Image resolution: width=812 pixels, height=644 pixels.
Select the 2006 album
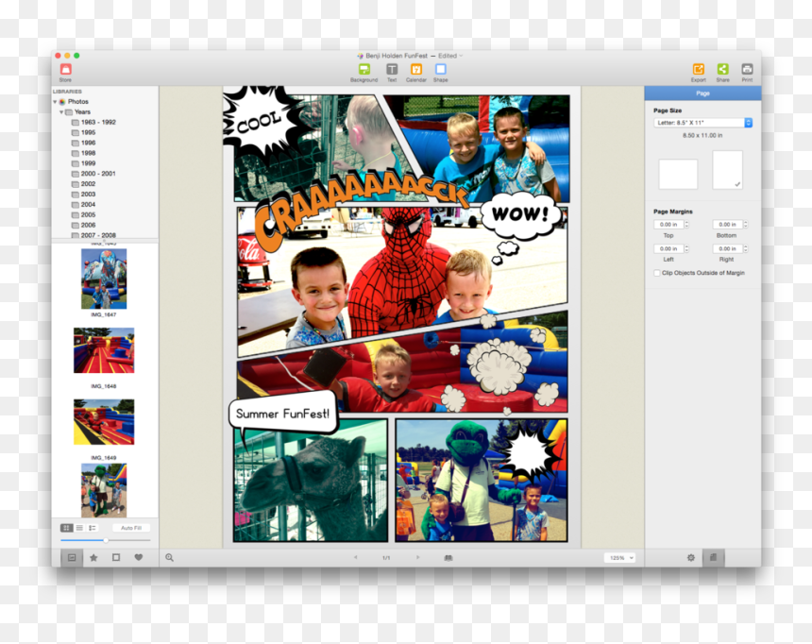tap(84, 226)
